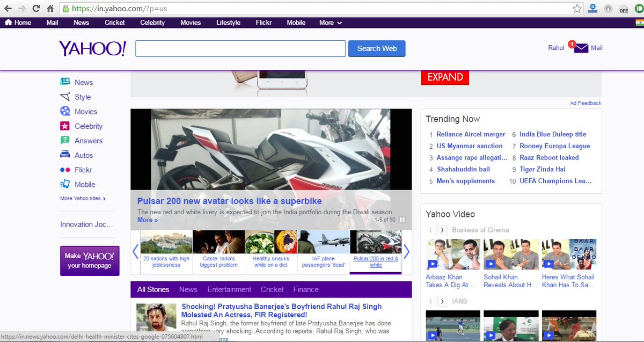Open Tiger Zinda Hai trending link
The width and height of the screenshot is (644, 342).
click(542, 169)
